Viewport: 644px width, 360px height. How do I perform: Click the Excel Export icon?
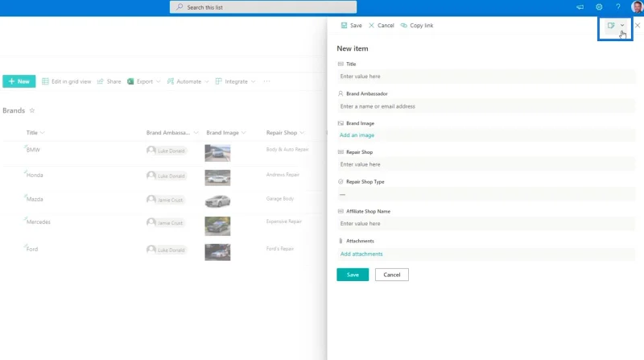click(x=130, y=81)
